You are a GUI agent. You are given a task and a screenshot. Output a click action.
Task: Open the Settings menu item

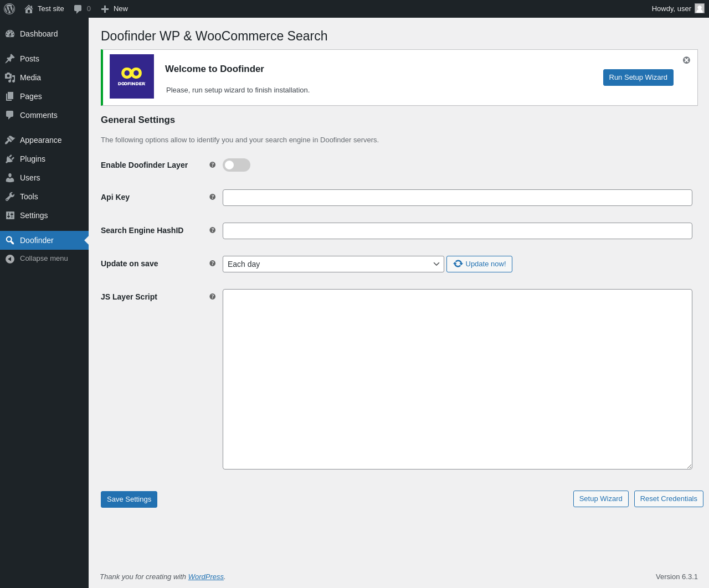[44, 215]
